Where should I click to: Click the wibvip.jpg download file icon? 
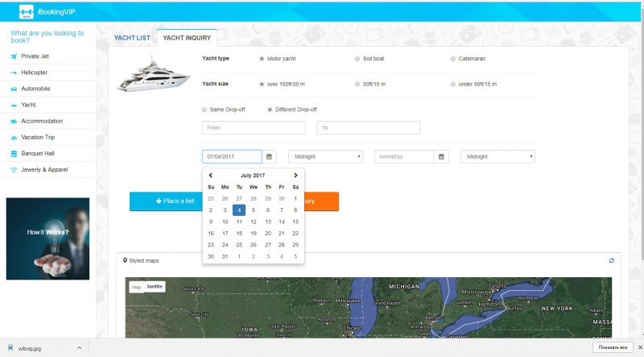pos(10,348)
